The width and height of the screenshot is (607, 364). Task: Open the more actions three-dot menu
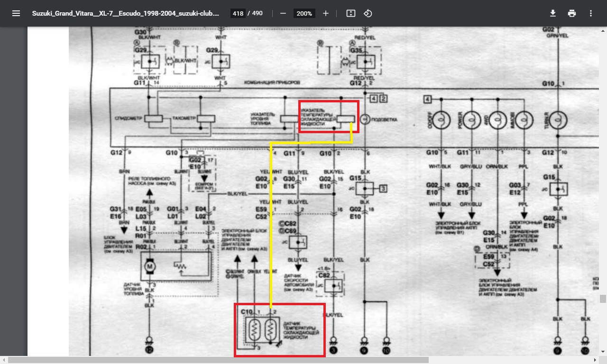(x=591, y=13)
